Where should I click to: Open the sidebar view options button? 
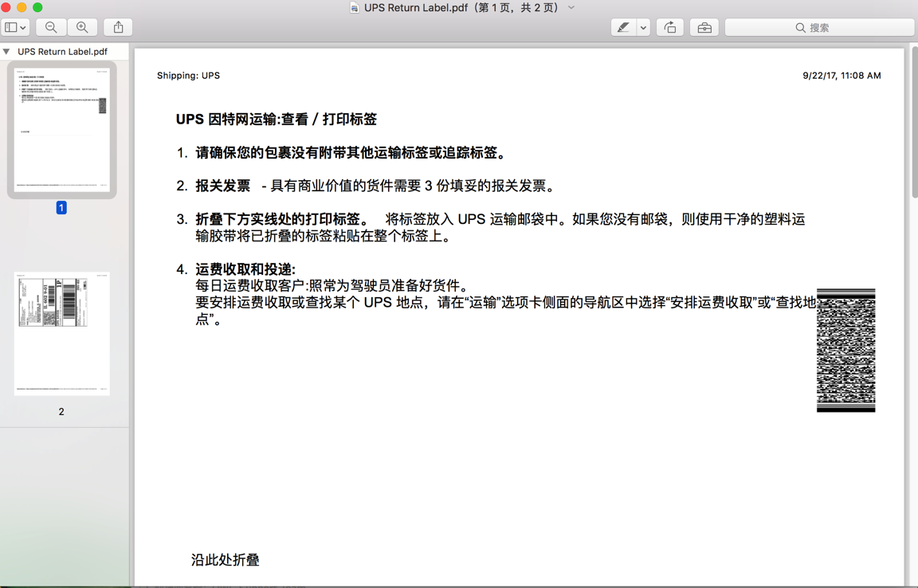(15, 28)
